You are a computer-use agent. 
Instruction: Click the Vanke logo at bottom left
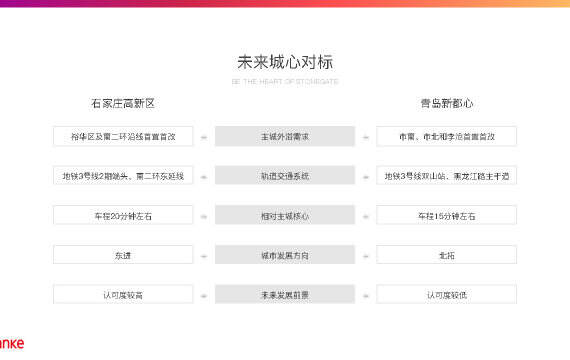(12, 343)
